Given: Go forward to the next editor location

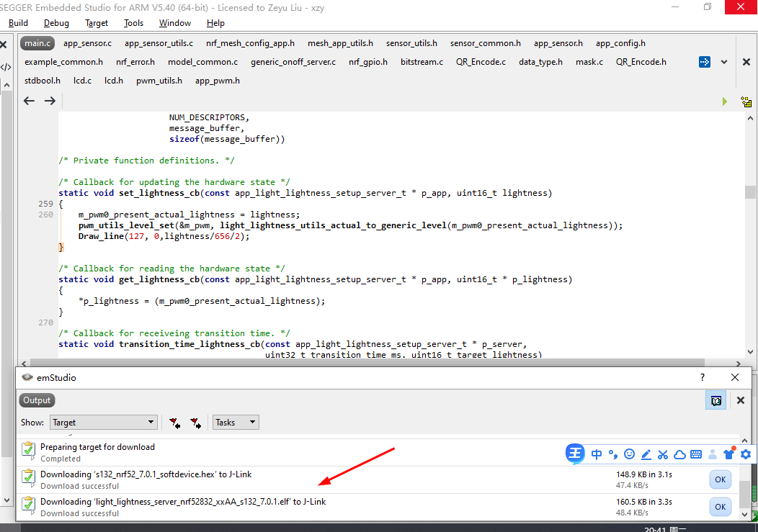Looking at the screenshot, I should click(50, 101).
